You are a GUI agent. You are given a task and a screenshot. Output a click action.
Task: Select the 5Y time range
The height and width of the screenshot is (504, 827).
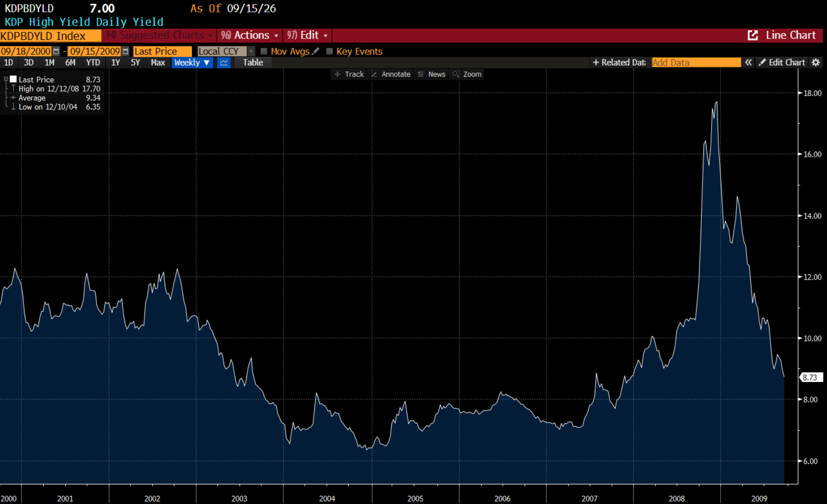(135, 62)
